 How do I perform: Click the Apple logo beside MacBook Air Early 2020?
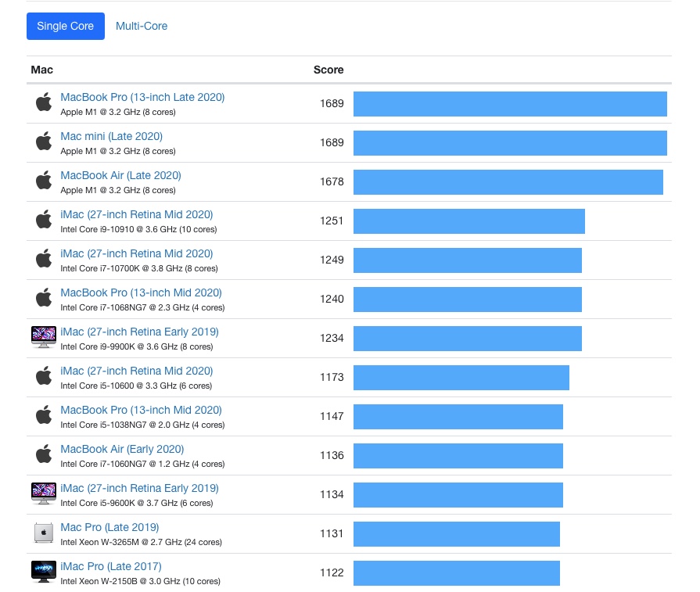click(44, 454)
